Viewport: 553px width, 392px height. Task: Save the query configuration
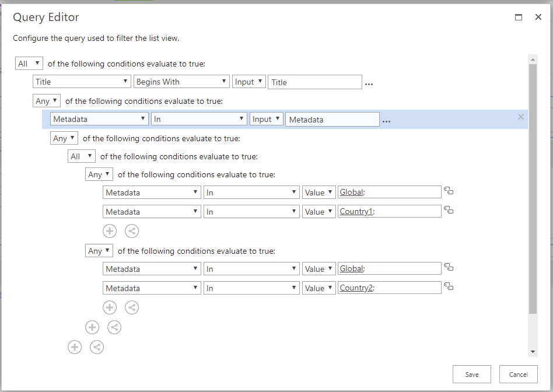(x=471, y=374)
